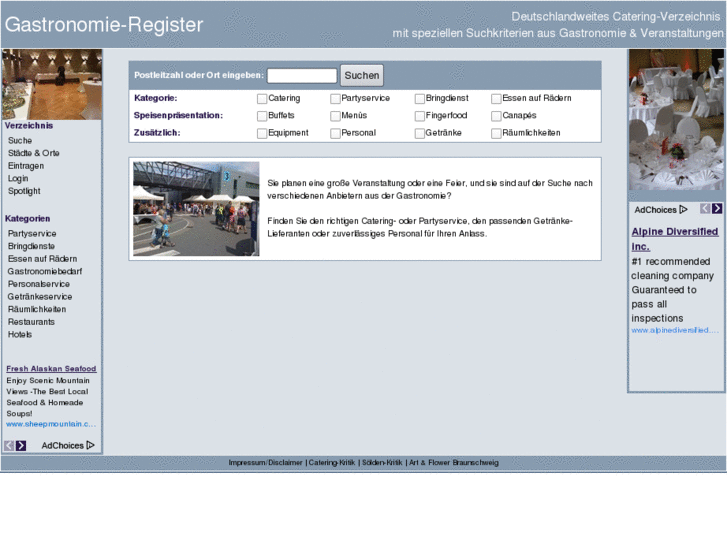This screenshot has height=545, width=727.
Task: Enable the Partyservice checkbox
Action: pyautogui.click(x=335, y=98)
